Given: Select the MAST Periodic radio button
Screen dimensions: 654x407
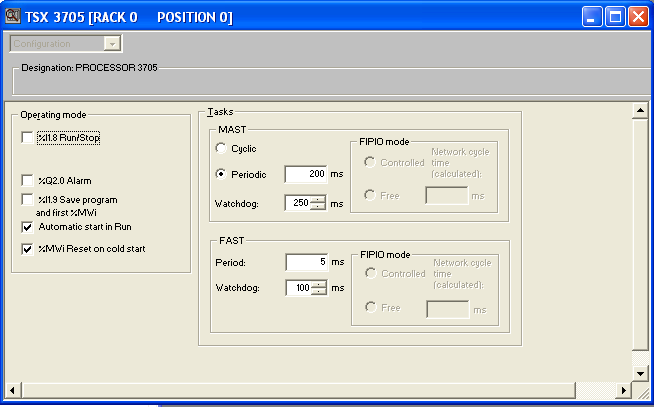Looking at the screenshot, I should (221, 174).
